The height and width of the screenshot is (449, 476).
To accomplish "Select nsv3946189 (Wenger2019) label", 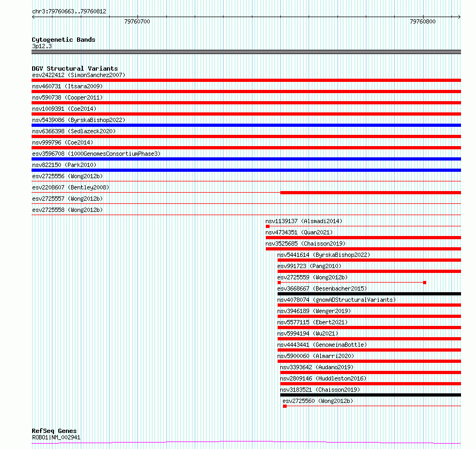I will 314,311.
